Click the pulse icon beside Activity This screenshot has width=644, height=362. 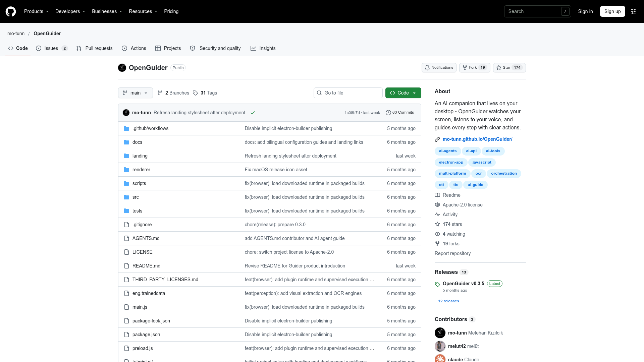437,215
